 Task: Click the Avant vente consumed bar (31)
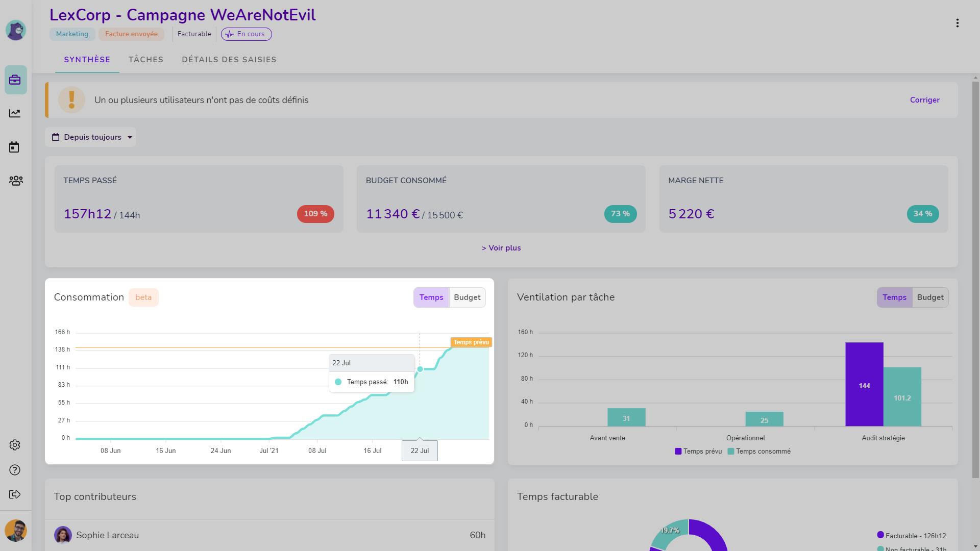pyautogui.click(x=626, y=417)
